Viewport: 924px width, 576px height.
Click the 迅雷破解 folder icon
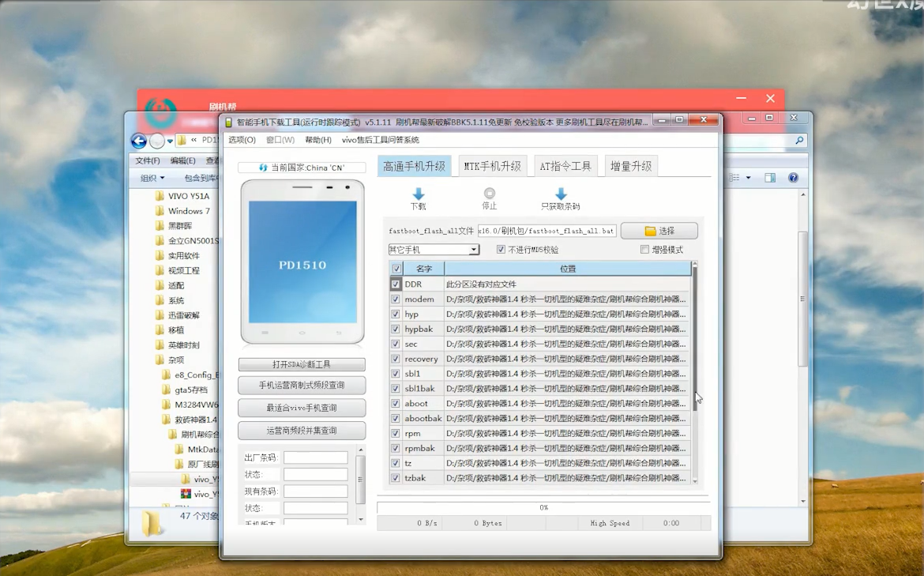[160, 314]
